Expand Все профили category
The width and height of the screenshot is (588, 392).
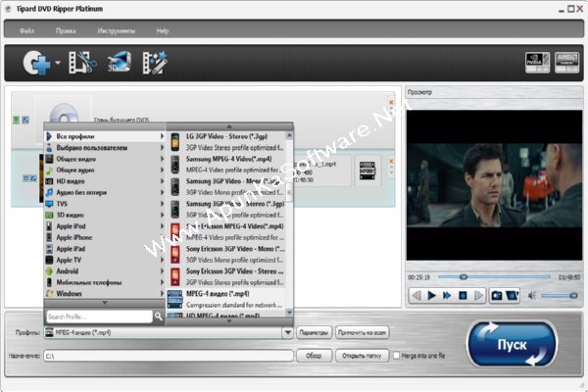[x=105, y=136]
